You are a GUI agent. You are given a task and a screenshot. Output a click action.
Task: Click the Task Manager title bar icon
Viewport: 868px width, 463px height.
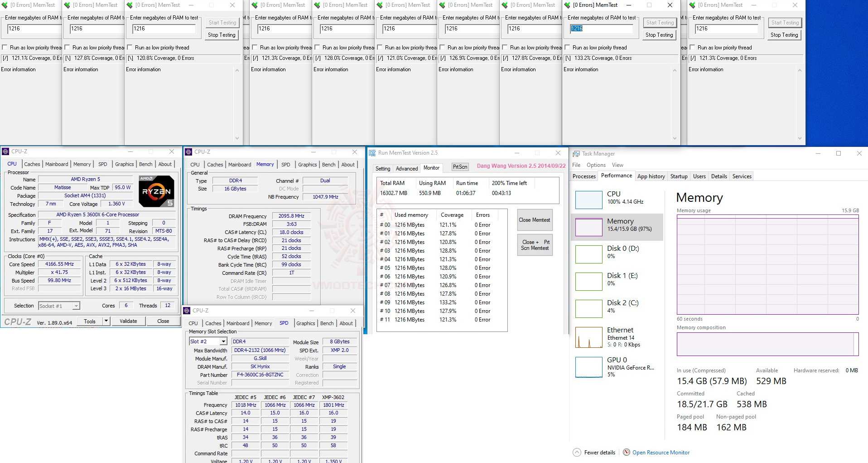pyautogui.click(x=576, y=154)
